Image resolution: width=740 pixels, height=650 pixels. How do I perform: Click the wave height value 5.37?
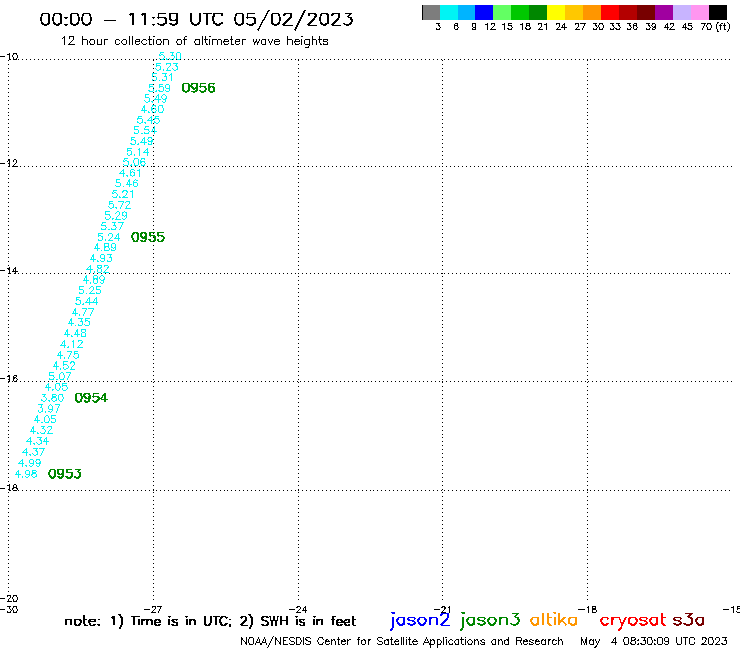[x=112, y=226]
